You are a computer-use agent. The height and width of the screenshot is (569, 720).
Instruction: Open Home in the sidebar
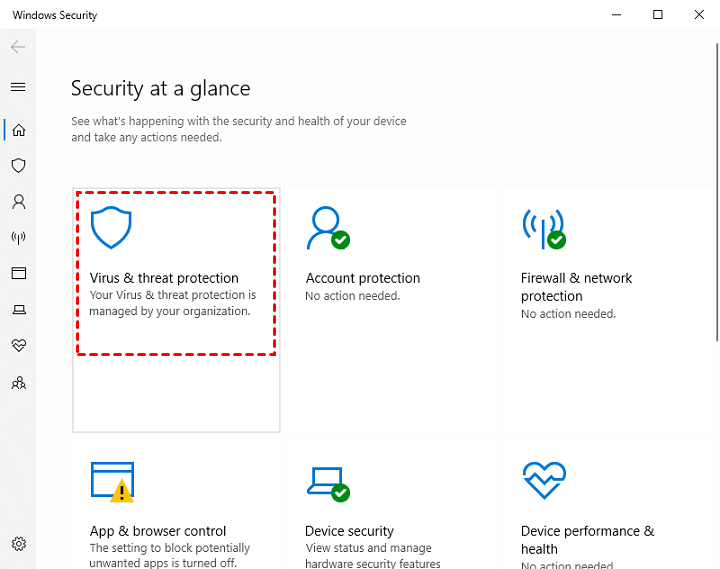tap(18, 130)
